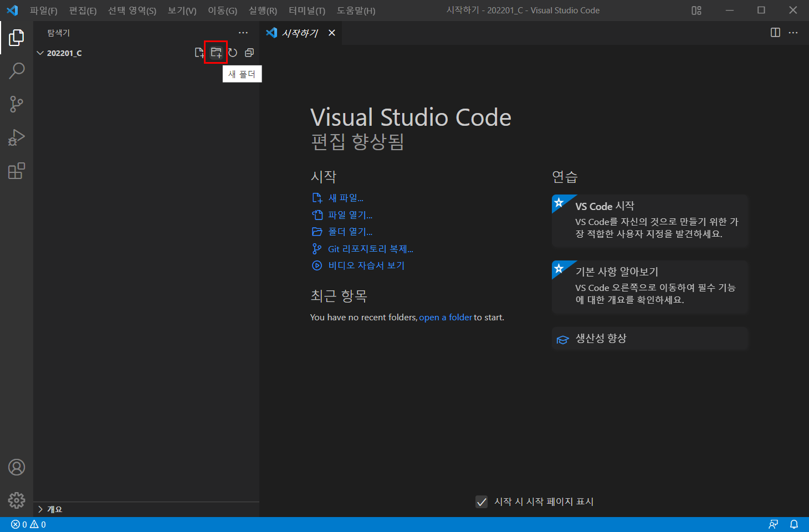809x532 pixels.
Task: Open the Accounts menu icon
Action: pyautogui.click(x=17, y=467)
